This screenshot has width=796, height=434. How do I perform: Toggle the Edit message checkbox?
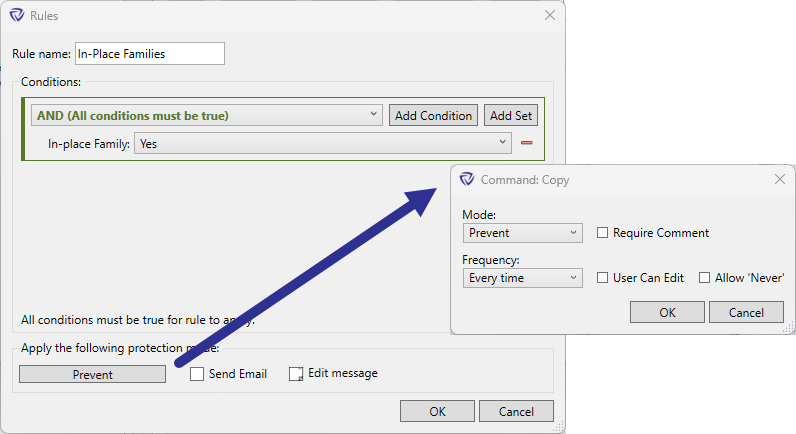296,374
